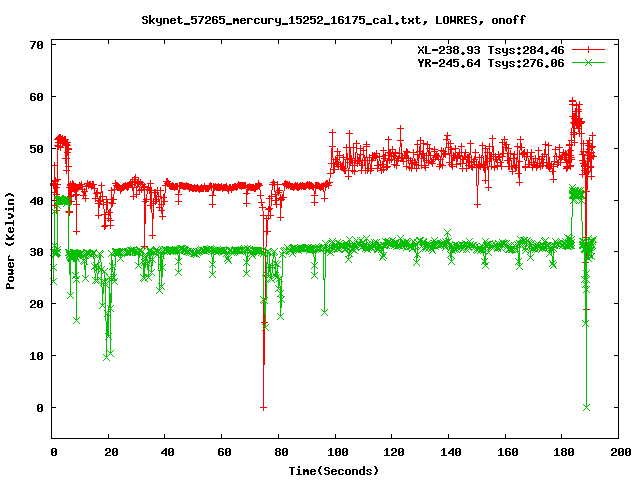Image resolution: width=640 pixels, height=480 pixels.
Task: Click the y-axis tick label 70
Action: pyautogui.click(x=37, y=45)
